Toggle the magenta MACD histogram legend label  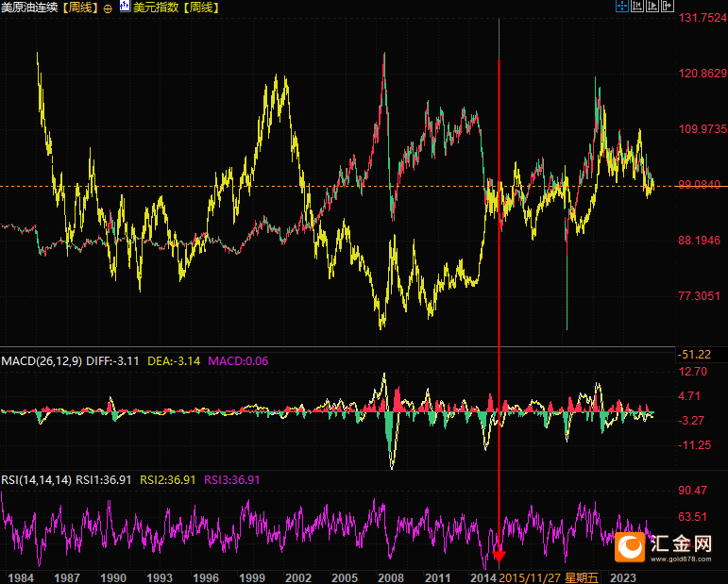coord(238,360)
